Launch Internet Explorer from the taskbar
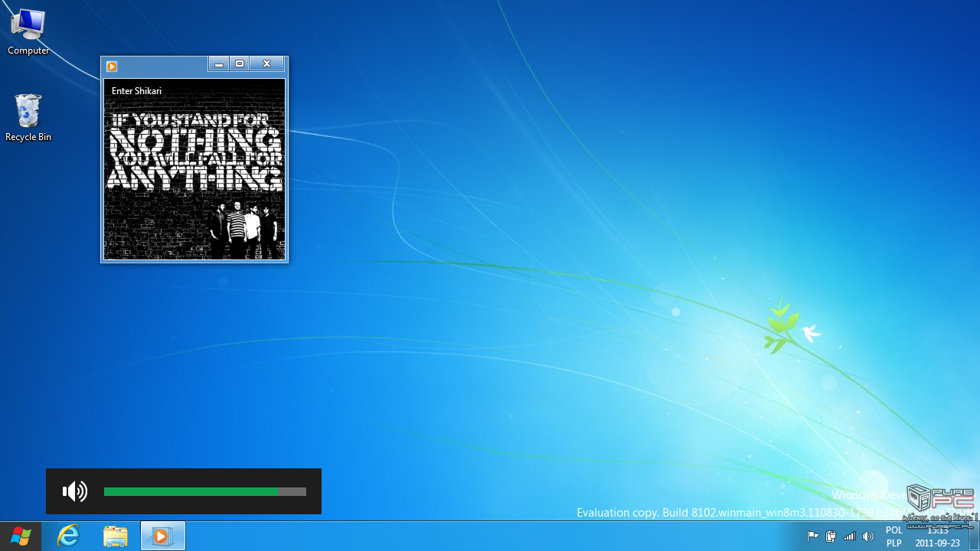980x551 pixels. click(69, 536)
